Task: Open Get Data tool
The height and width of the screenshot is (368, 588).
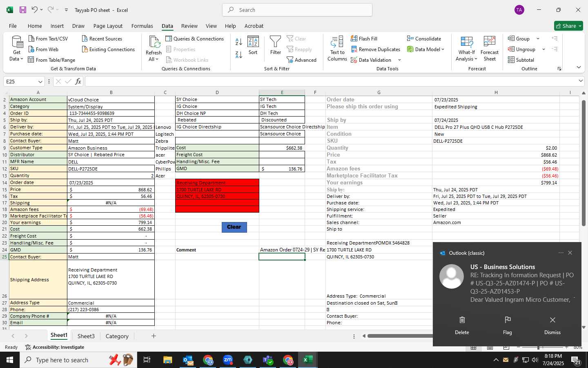Action: pyautogui.click(x=17, y=48)
